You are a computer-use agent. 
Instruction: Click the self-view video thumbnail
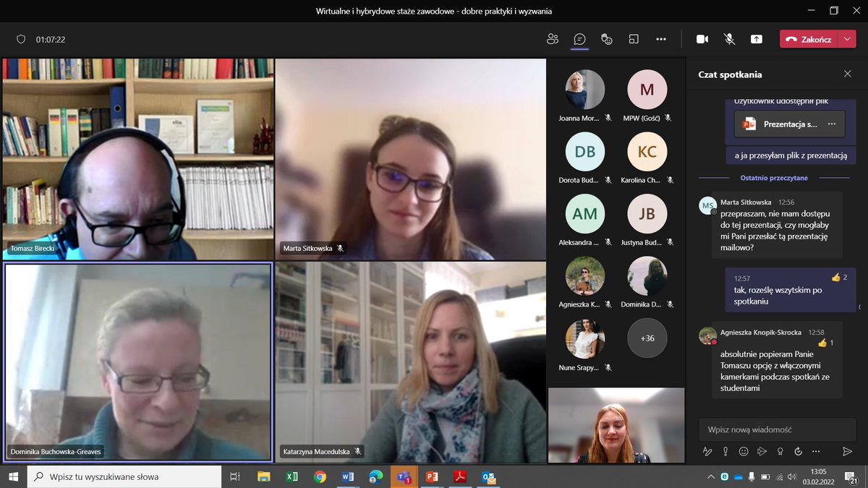[616, 425]
